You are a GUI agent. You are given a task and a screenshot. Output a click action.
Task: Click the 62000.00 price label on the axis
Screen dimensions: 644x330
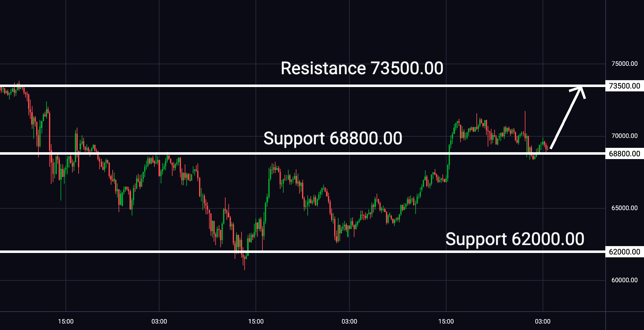[624, 252]
